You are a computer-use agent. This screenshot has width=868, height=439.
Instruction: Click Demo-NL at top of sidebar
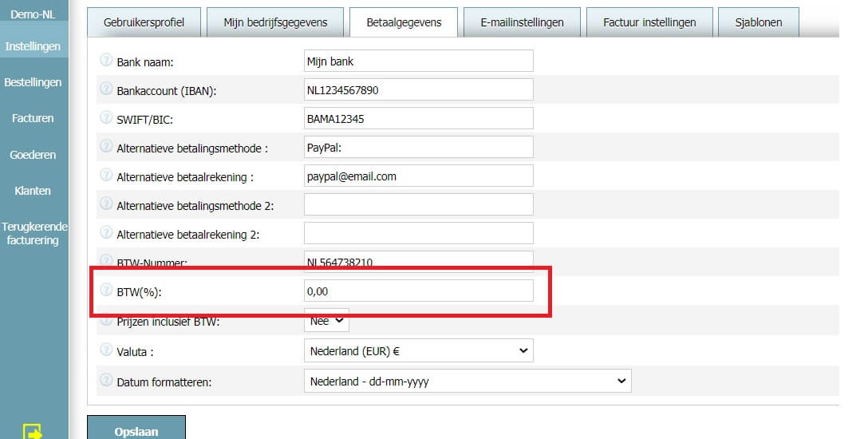pos(33,14)
